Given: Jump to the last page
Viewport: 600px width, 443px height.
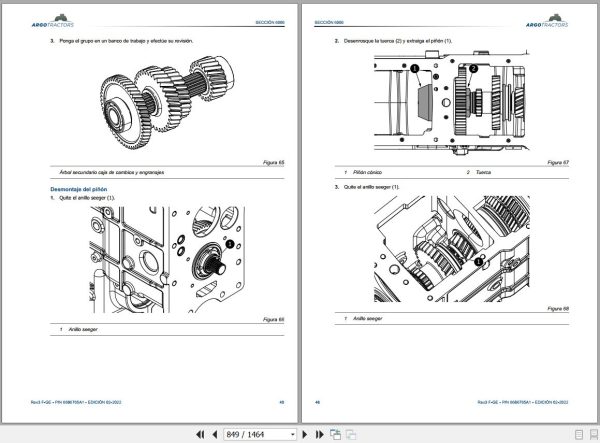Looking at the screenshot, I should click(320, 434).
